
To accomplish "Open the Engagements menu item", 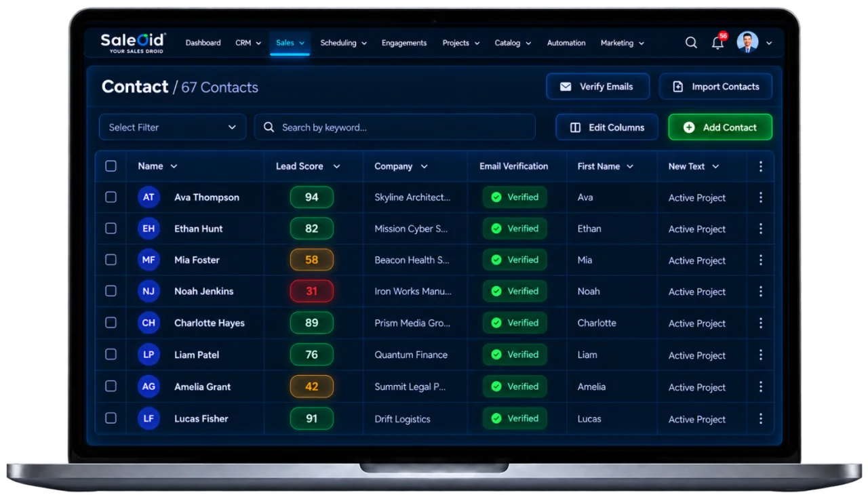I will pos(404,43).
